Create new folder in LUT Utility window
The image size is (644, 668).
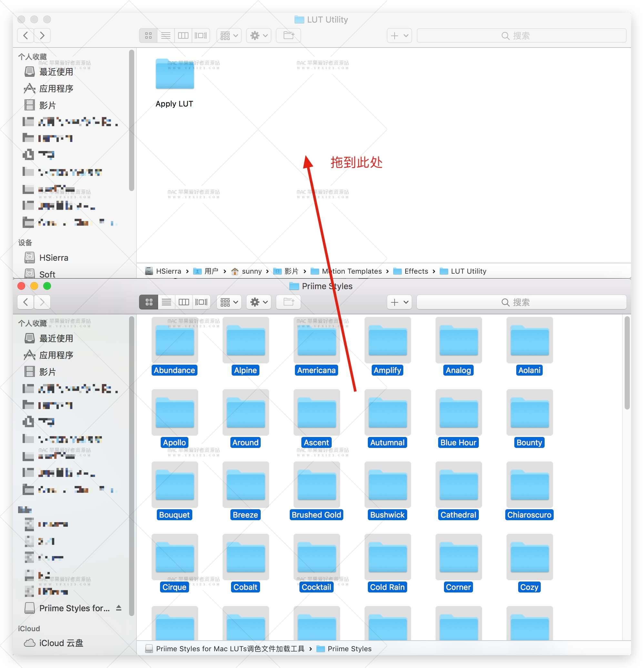click(x=289, y=35)
